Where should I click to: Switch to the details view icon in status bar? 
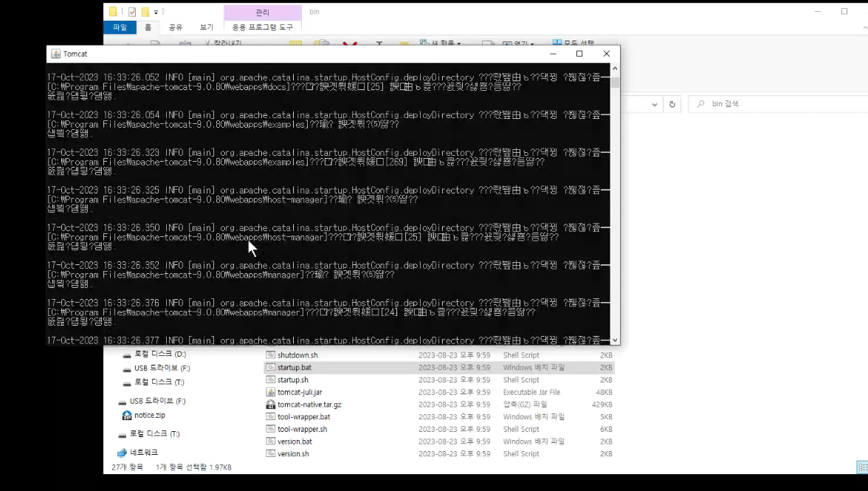point(862,467)
